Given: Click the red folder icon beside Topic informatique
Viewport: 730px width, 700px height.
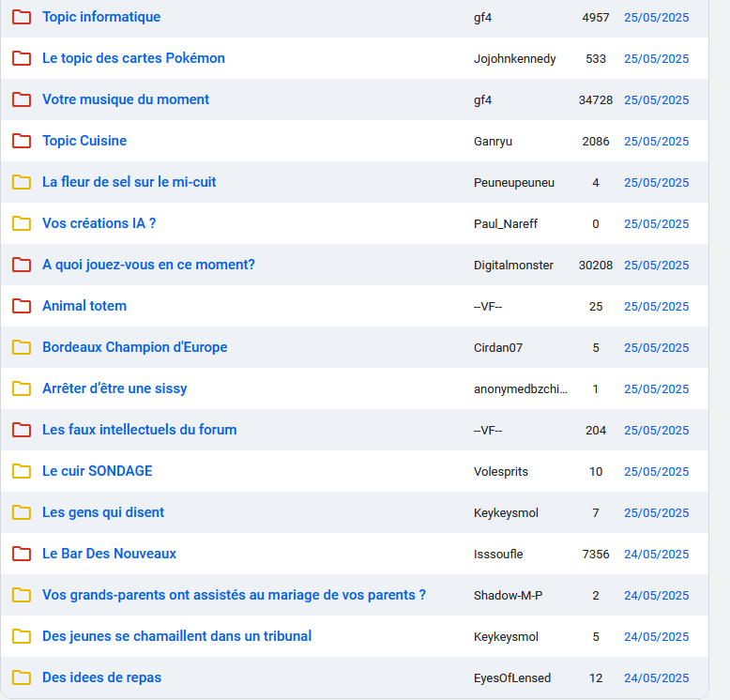Looking at the screenshot, I should [x=22, y=17].
